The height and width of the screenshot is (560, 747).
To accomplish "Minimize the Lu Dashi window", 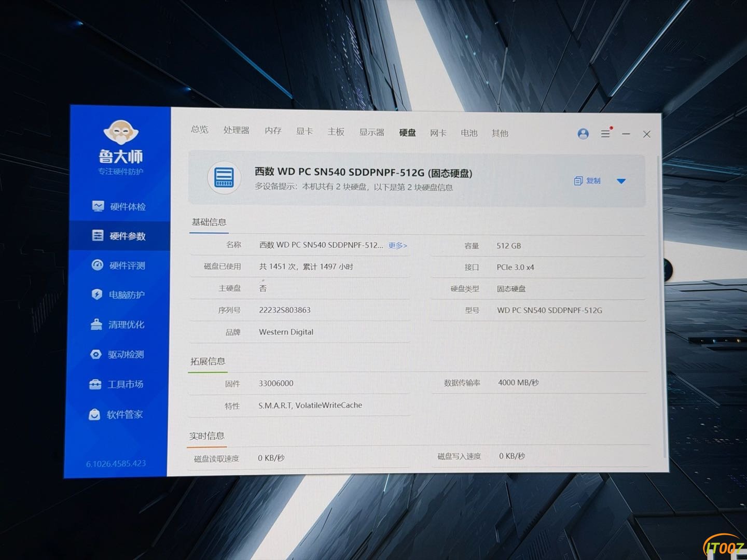I will (x=626, y=134).
